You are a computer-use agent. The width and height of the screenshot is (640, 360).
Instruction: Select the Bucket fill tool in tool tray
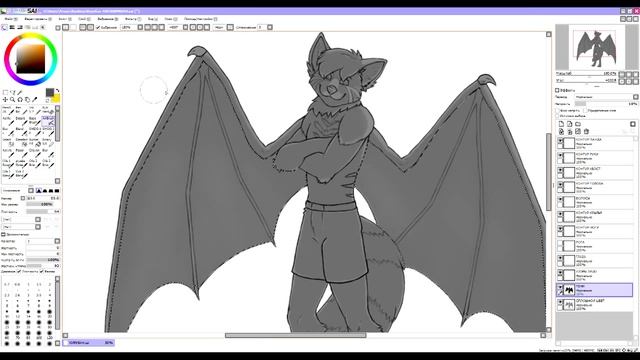[36, 142]
